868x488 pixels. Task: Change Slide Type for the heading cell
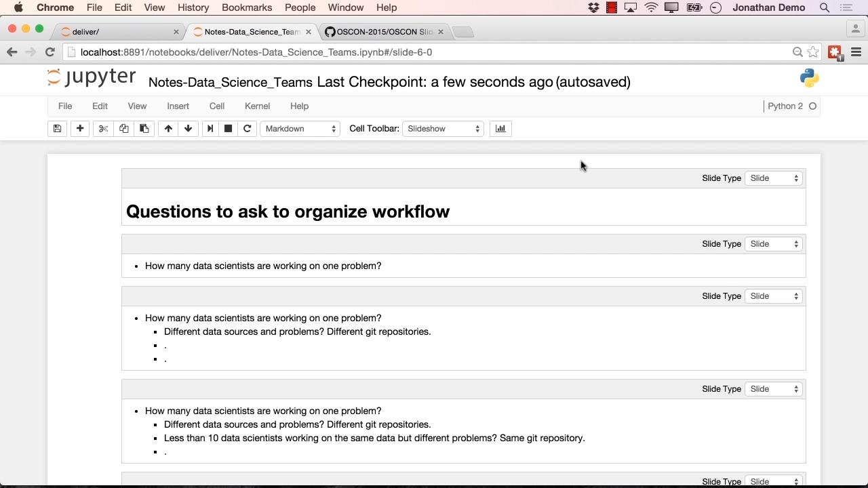pos(774,178)
